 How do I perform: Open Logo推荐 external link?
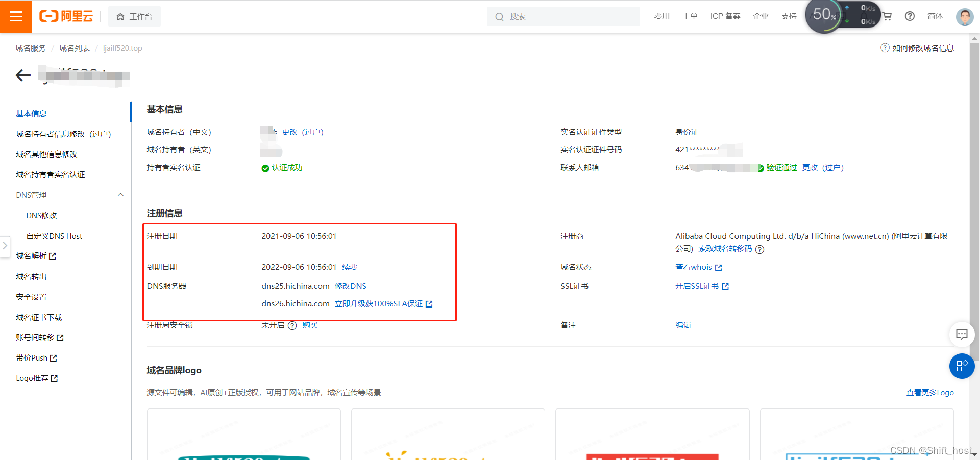[37, 378]
